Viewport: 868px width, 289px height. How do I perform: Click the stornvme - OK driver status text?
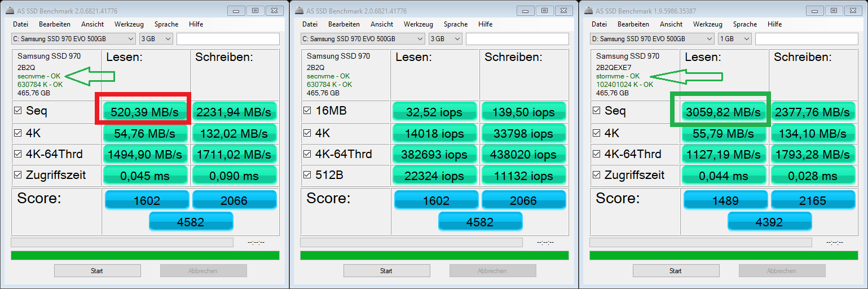pos(618,76)
